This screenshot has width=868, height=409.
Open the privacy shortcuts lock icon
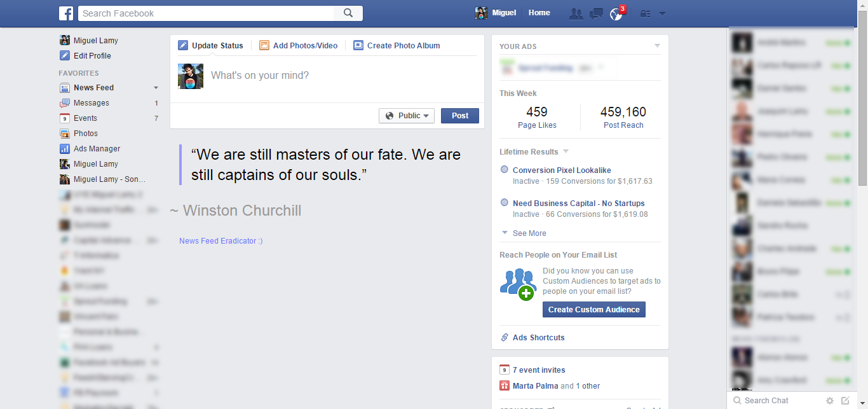(x=645, y=14)
